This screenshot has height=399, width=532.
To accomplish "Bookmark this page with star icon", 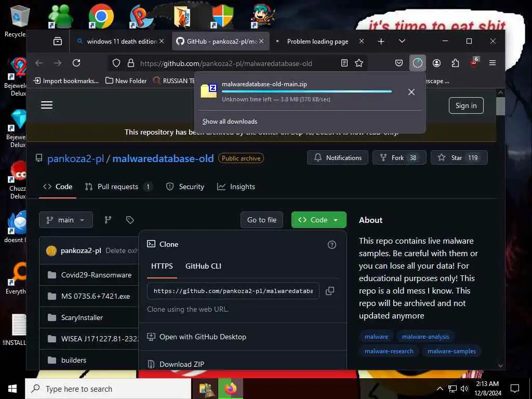I will click(359, 63).
